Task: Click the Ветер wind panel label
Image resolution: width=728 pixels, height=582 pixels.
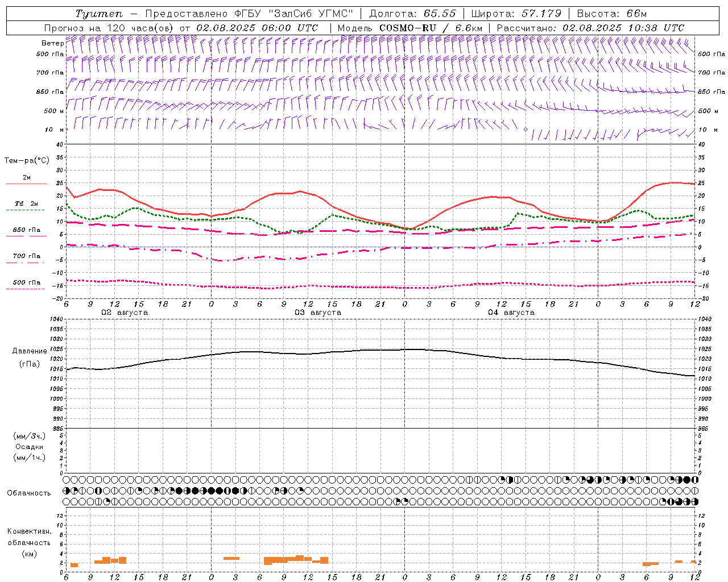Action: point(52,43)
